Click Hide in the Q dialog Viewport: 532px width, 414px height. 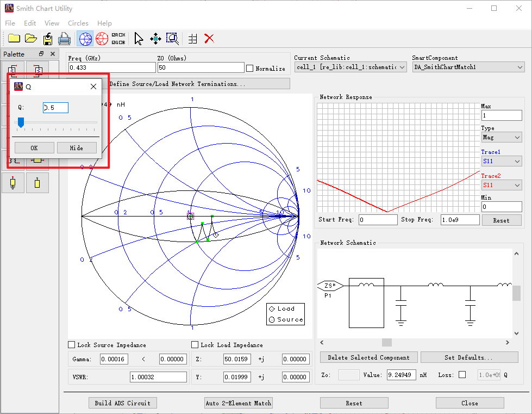click(77, 148)
